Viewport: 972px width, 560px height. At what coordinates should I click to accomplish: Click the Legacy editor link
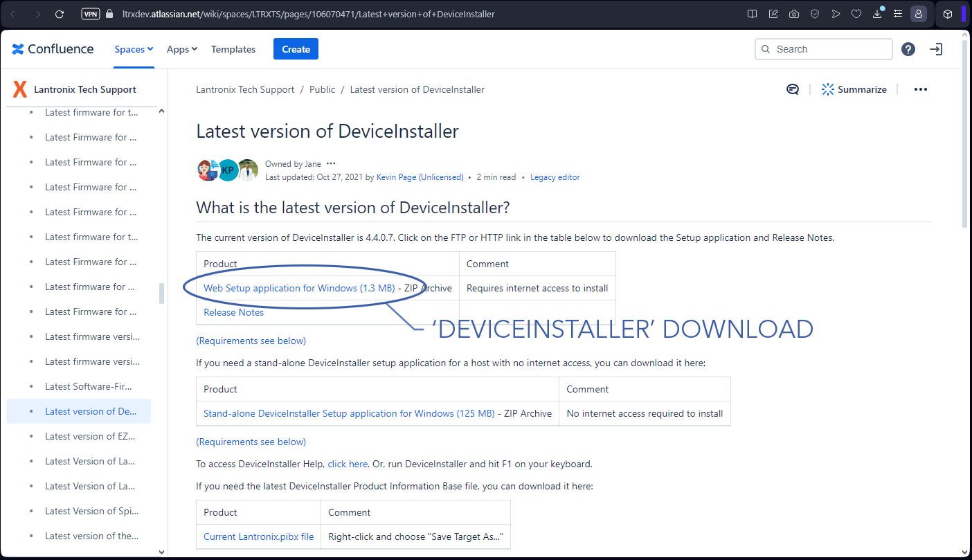point(555,177)
